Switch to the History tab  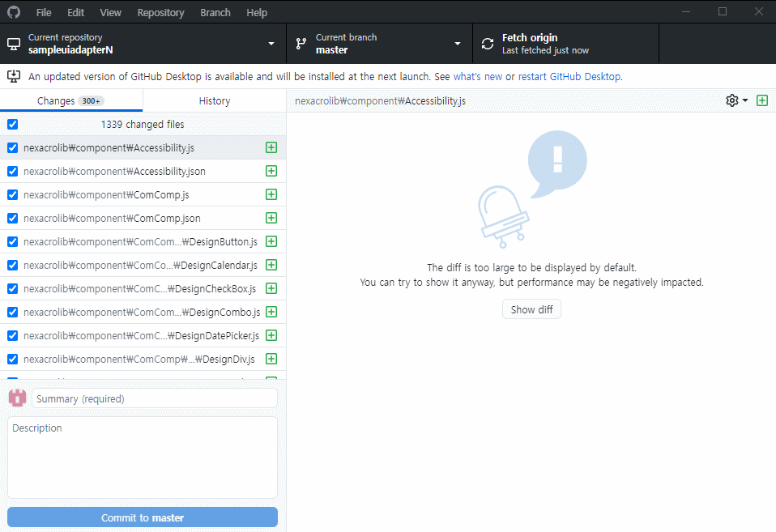coord(215,101)
